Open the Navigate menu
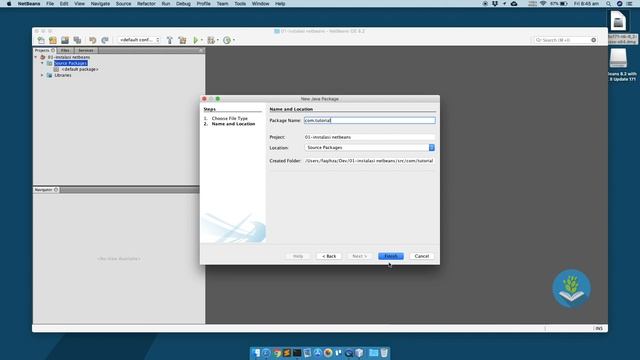The width and height of the screenshot is (640, 360). click(x=100, y=4)
